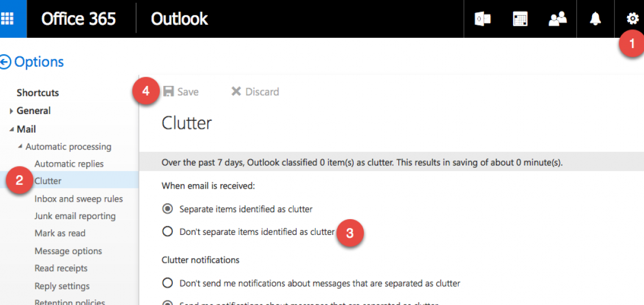Image resolution: width=644 pixels, height=305 pixels.
Task: Click the clutter statistics info bar text
Action: (x=362, y=163)
